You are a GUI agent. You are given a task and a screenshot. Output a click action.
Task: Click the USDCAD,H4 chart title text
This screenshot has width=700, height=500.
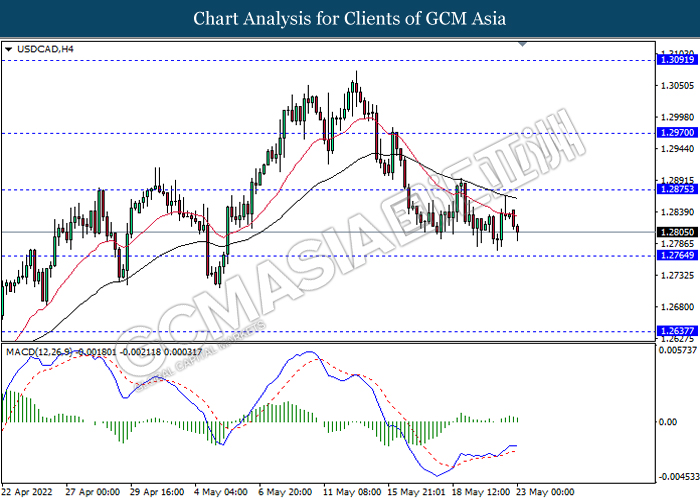click(45, 49)
